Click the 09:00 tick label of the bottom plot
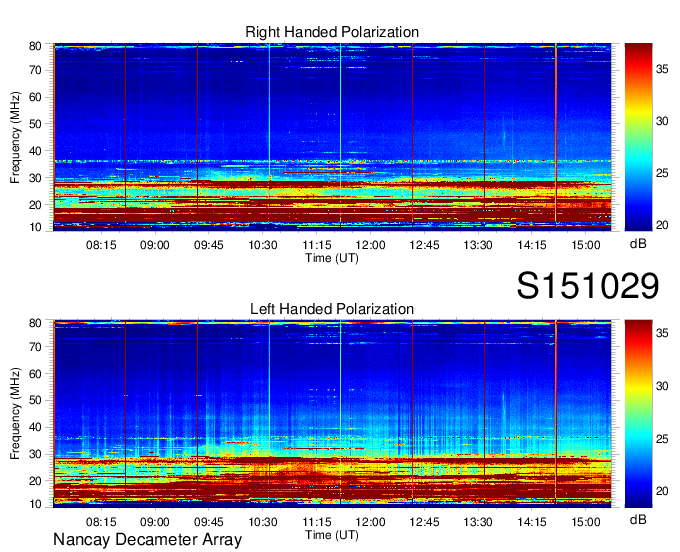The height and width of the screenshot is (552, 680). coord(155,522)
